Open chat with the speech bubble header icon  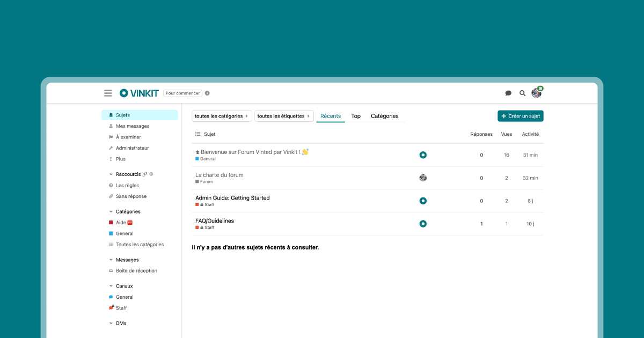coord(508,93)
